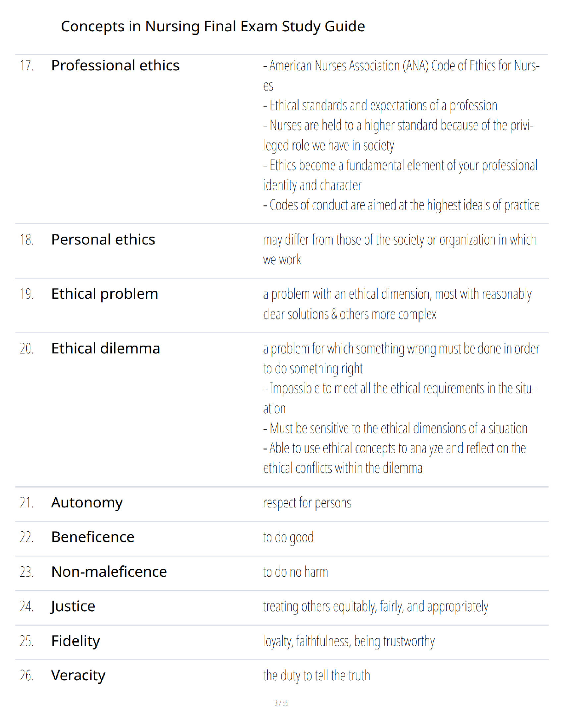Click the page number at the bottom
The image size is (563, 728).
(281, 703)
